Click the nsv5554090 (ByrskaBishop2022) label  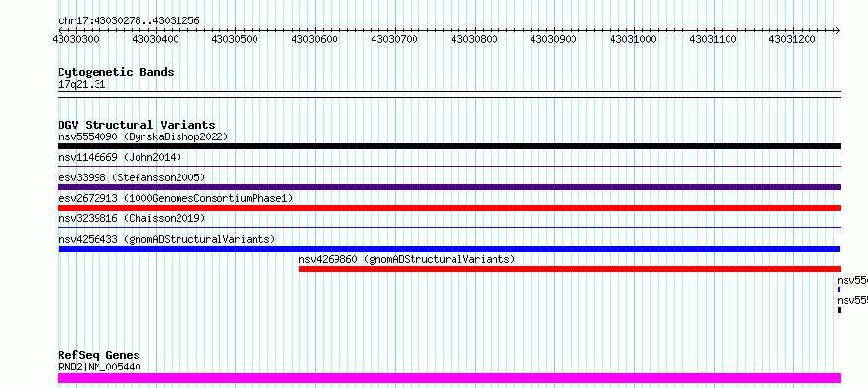point(143,136)
